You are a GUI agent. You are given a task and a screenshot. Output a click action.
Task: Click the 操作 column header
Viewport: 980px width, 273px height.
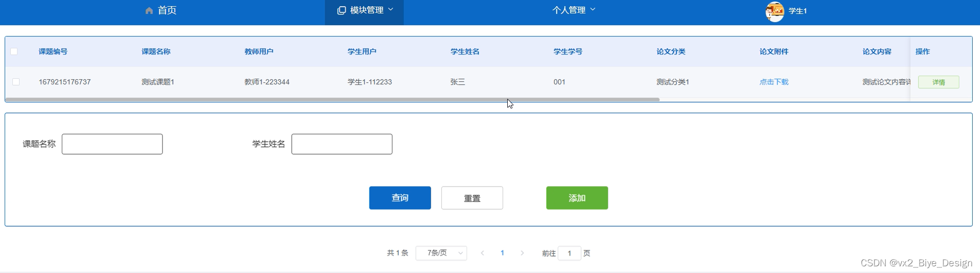click(x=922, y=51)
